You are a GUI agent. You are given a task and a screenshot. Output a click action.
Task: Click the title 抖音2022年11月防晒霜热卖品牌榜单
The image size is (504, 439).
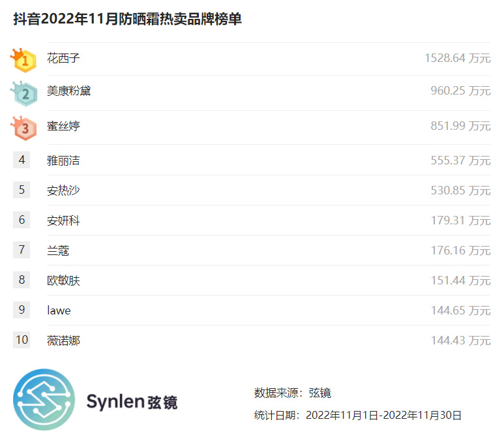click(127, 19)
